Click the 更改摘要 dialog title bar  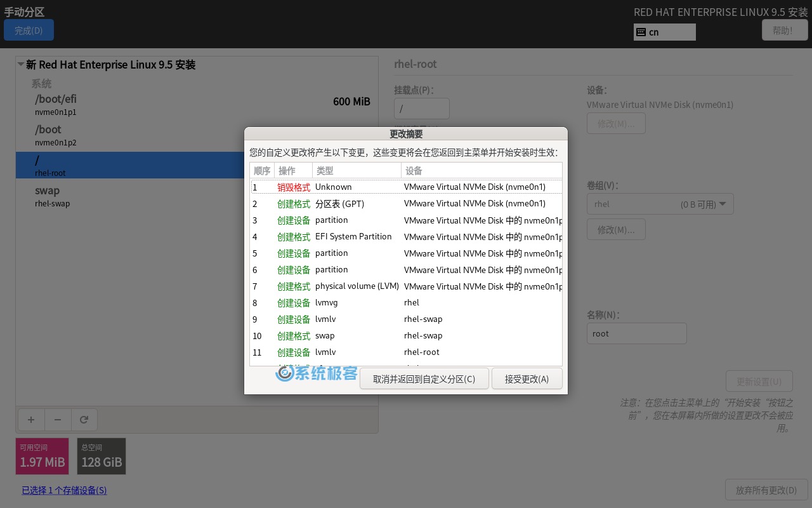tap(406, 134)
